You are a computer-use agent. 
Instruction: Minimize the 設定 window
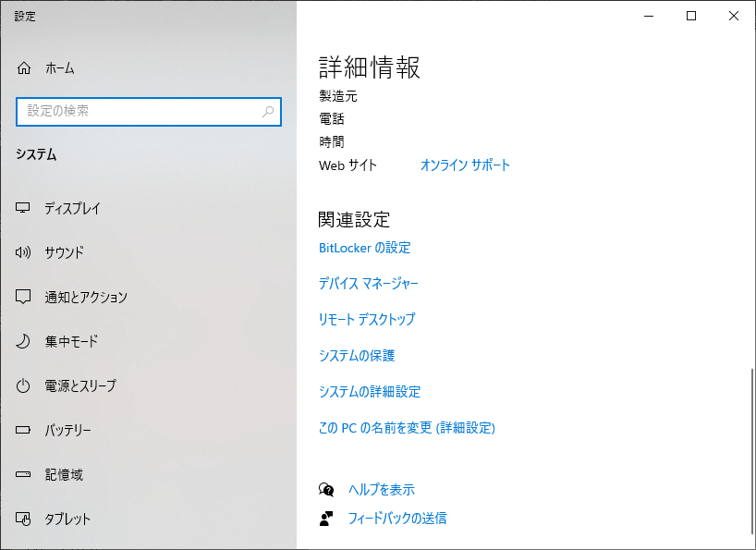coord(649,16)
